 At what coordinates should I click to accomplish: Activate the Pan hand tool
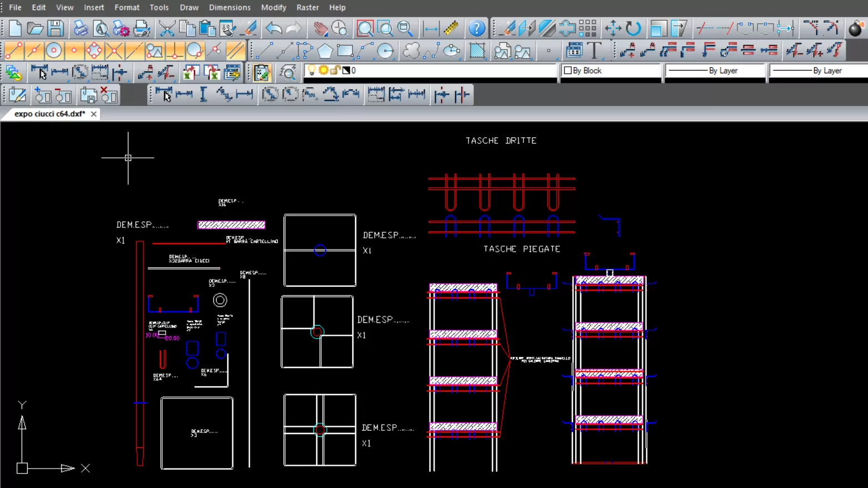[320, 28]
